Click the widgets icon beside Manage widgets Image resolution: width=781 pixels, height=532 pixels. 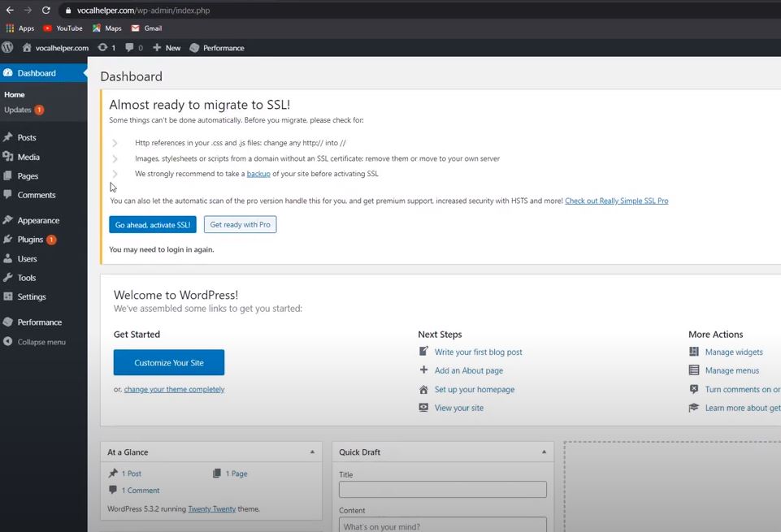(695, 352)
